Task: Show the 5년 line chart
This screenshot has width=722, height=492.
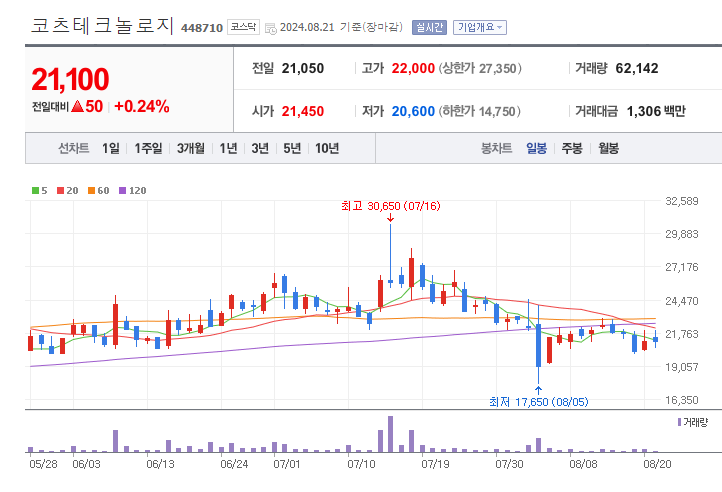Action: 292,148
